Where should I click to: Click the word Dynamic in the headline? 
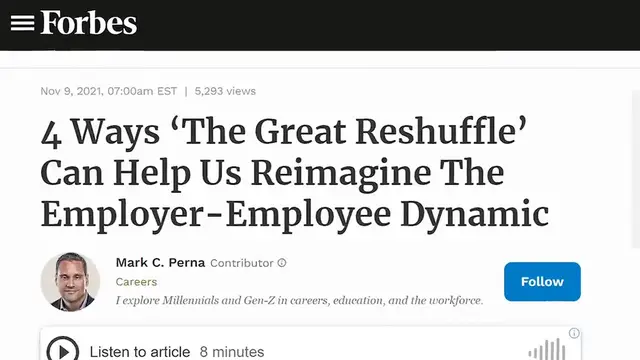tap(475, 214)
